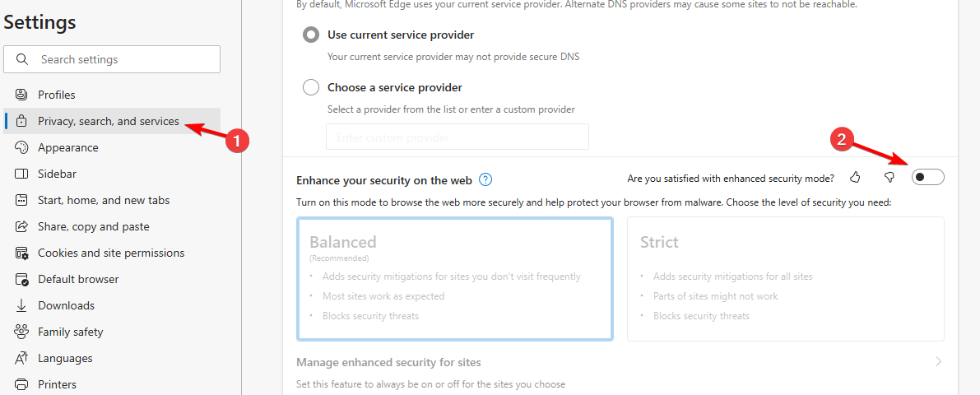Toggle the enhanced security mode switch
Screen dimensions: 980x395
pyautogui.click(x=927, y=178)
